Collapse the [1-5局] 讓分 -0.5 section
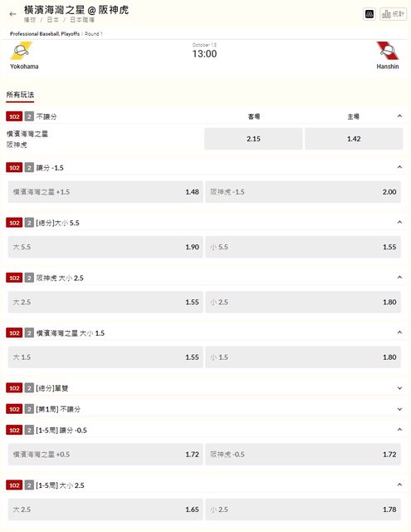Image resolution: width=411 pixels, height=532 pixels. tap(399, 430)
